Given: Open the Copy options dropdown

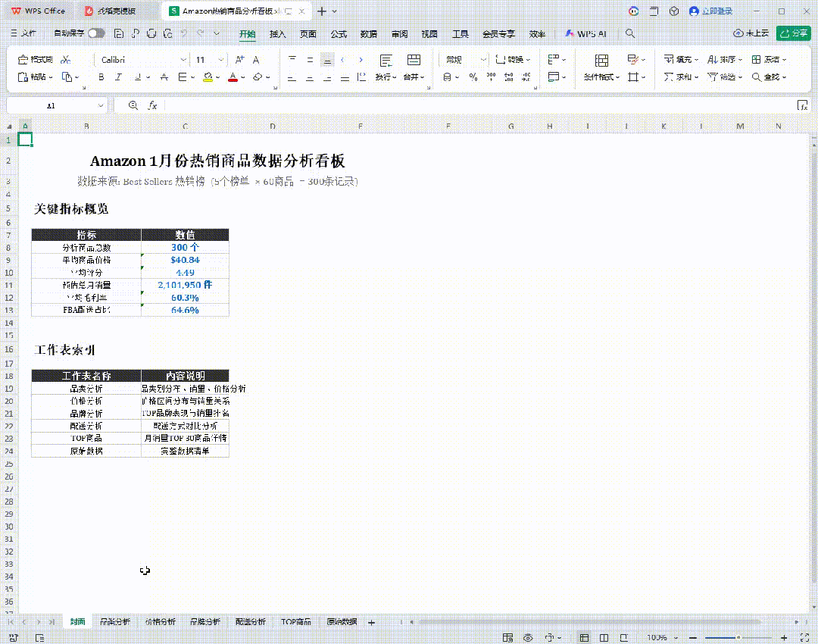Looking at the screenshot, I should [76, 77].
